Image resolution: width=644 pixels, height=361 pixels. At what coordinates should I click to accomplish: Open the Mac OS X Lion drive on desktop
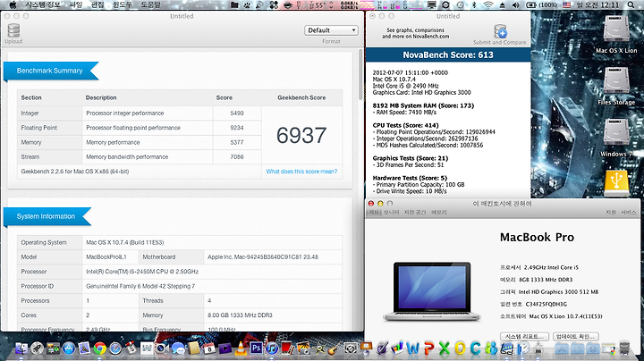pyautogui.click(x=616, y=35)
